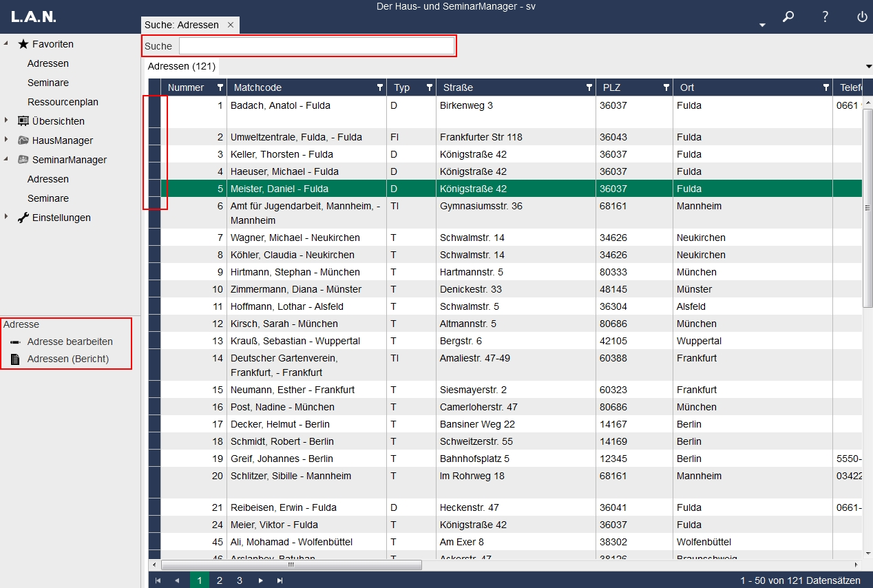Open filter icon on Matchcode column
This screenshot has width=873, height=588.
pyautogui.click(x=379, y=87)
